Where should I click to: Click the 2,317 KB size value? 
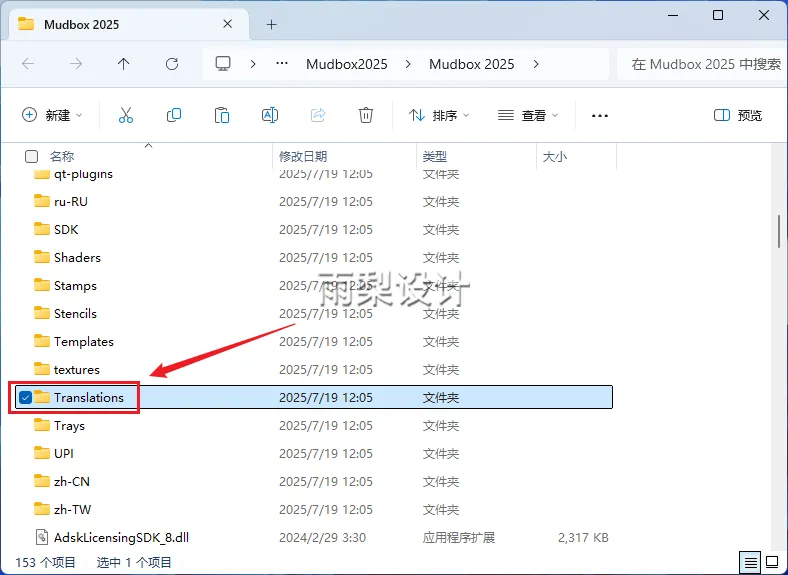coord(583,537)
